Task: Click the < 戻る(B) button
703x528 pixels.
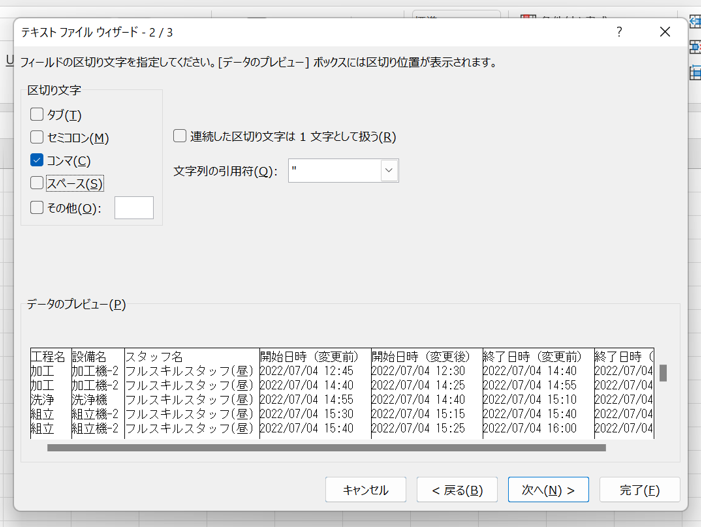Action: [457, 490]
